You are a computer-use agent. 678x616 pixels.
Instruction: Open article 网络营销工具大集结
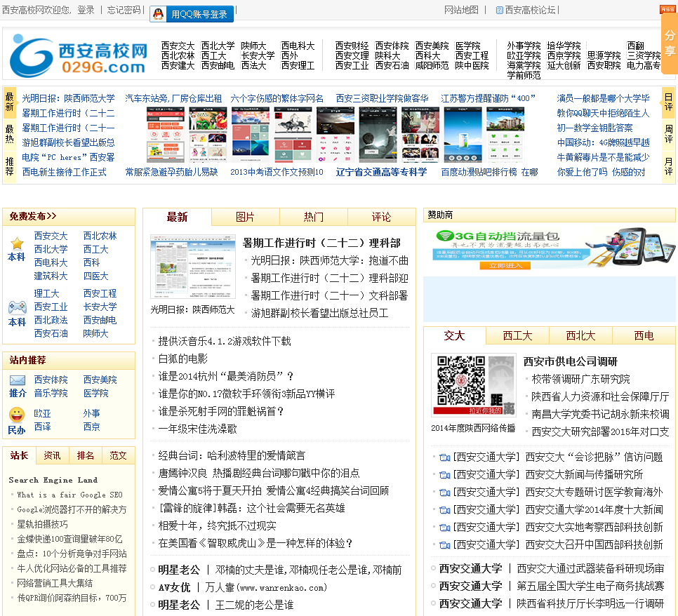click(55, 583)
